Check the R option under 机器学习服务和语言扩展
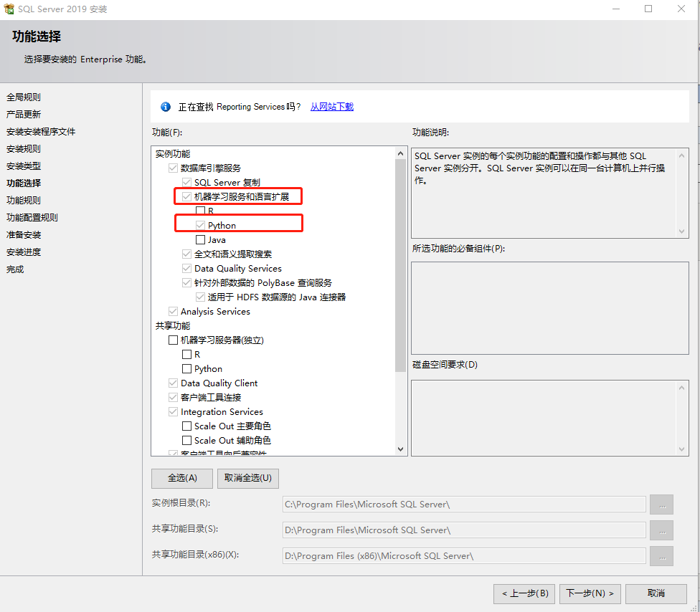This screenshot has width=700, height=612. (x=200, y=211)
